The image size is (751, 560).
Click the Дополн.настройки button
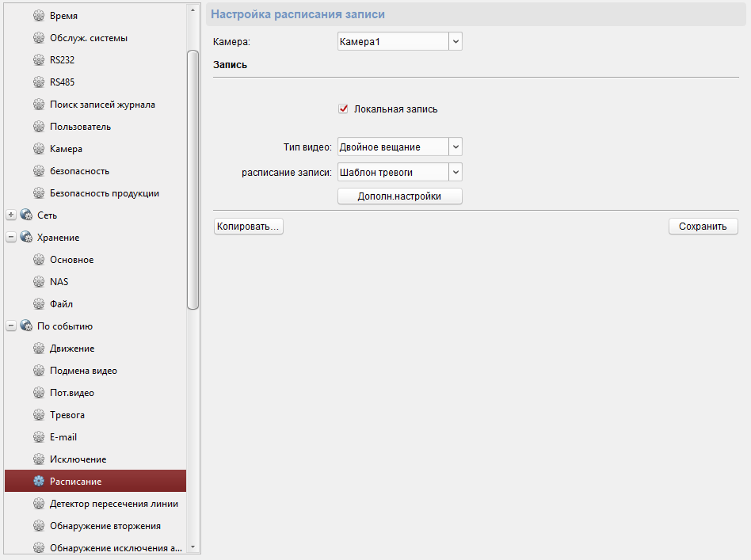point(399,196)
